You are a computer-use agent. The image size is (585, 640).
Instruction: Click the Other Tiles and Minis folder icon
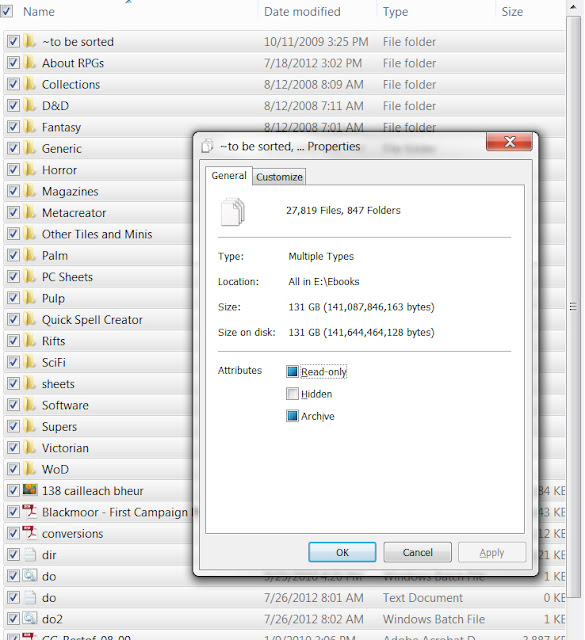(x=29, y=233)
